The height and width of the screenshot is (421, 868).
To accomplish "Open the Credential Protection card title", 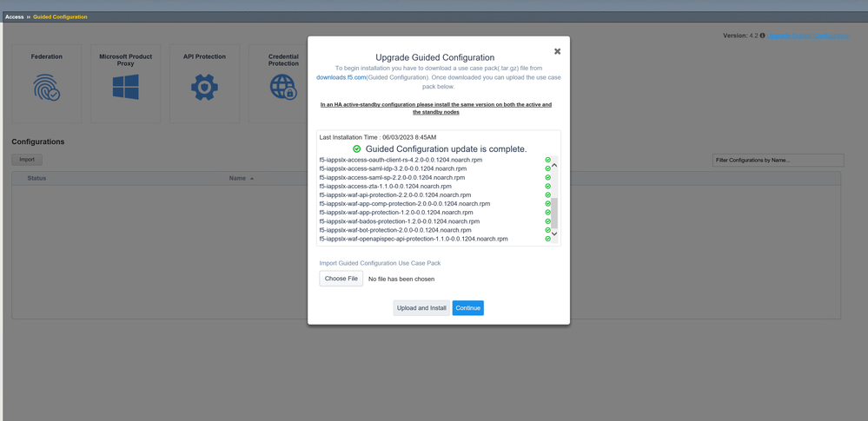I will click(x=283, y=60).
